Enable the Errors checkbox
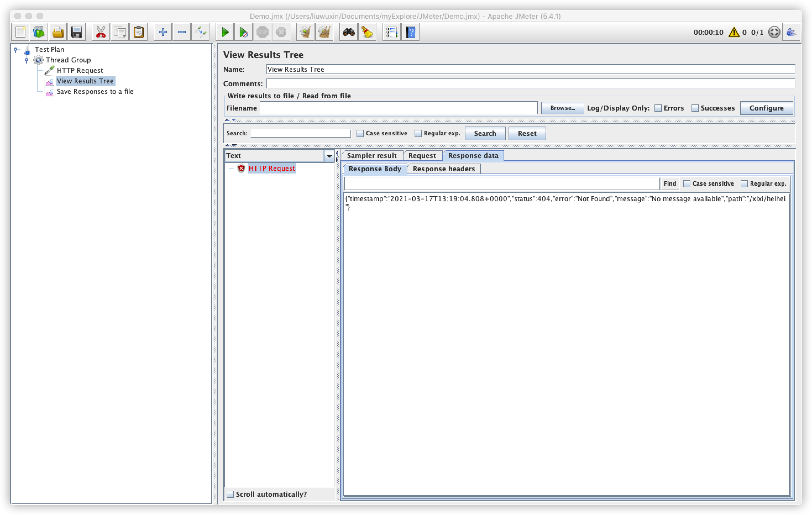The width and height of the screenshot is (812, 515). (658, 108)
